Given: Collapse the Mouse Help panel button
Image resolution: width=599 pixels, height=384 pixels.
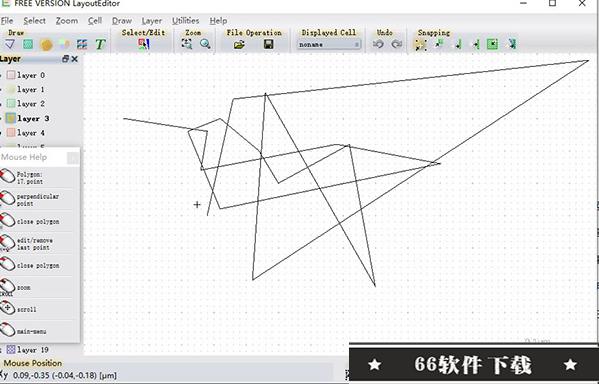Looking at the screenshot, I should (x=73, y=157).
